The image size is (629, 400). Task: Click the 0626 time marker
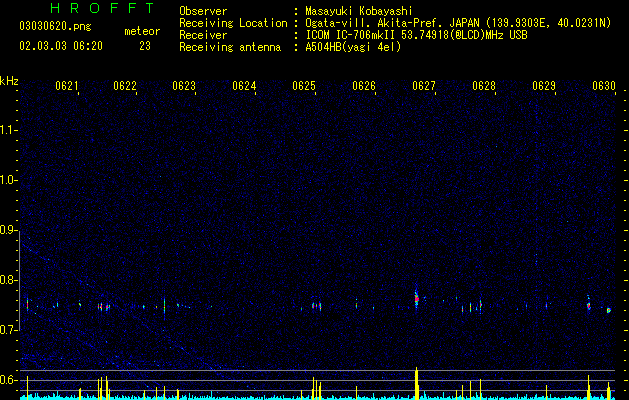364,86
